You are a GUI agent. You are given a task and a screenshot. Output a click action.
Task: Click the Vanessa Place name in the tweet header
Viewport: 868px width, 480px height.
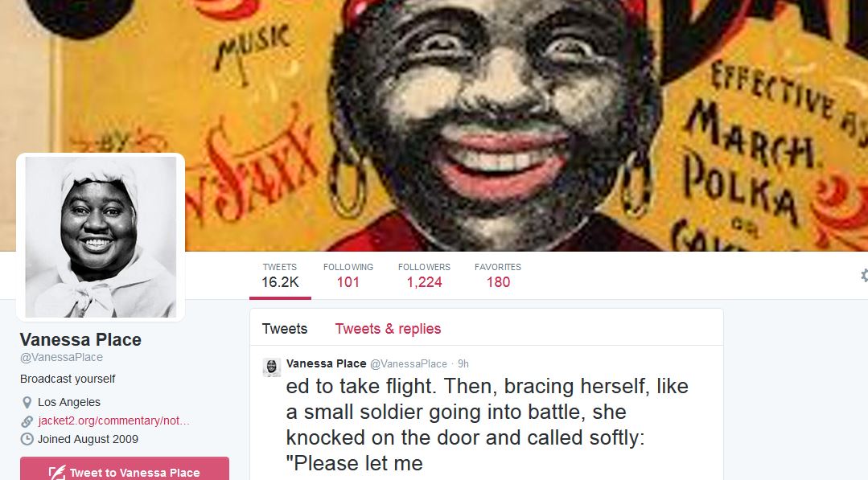click(326, 363)
